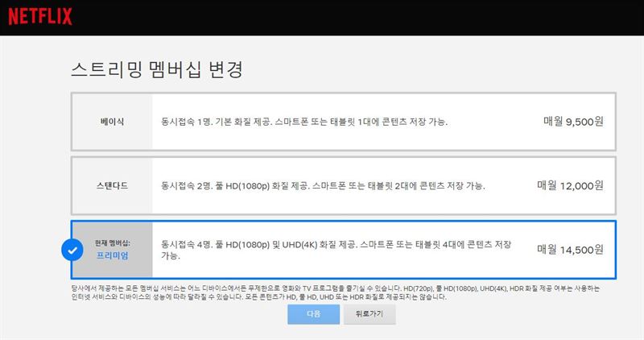644x340 pixels.
Task: Click the disclaimer text below the plans
Action: click(335, 292)
